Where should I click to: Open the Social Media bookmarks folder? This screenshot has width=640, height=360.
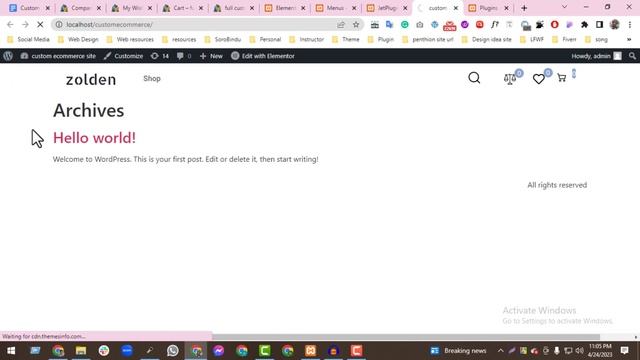(x=28, y=39)
